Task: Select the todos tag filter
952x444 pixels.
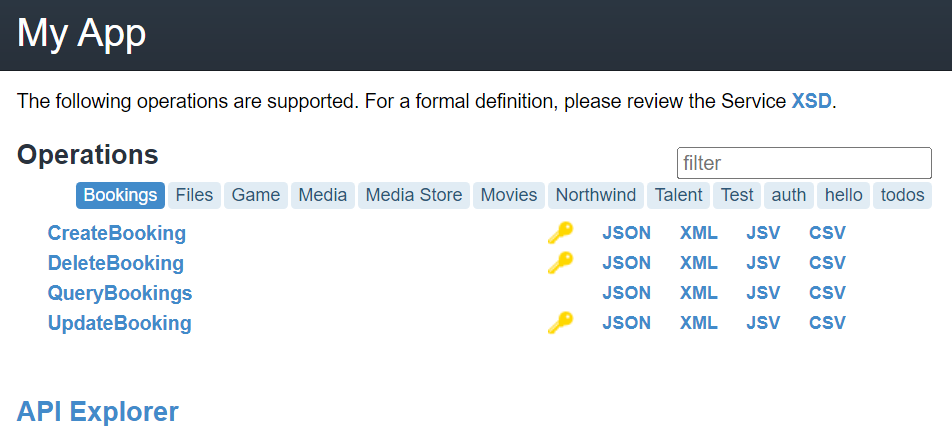Action: (x=902, y=195)
